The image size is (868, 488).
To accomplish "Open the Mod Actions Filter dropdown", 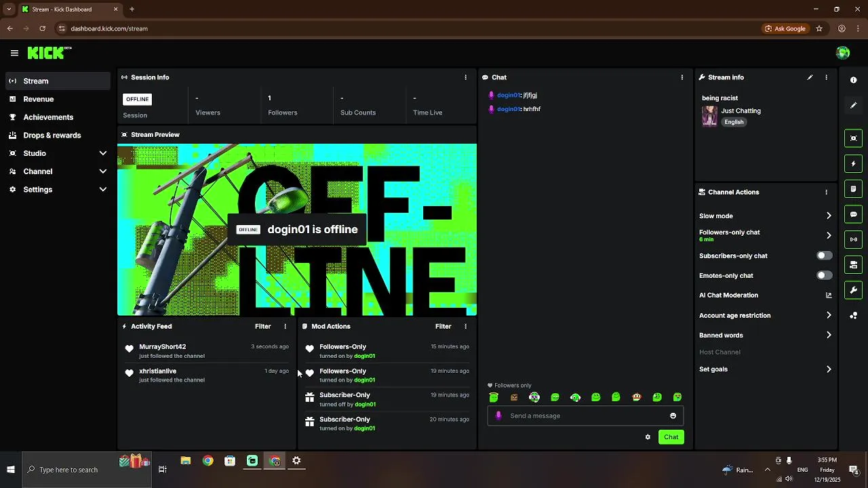I will pyautogui.click(x=443, y=326).
